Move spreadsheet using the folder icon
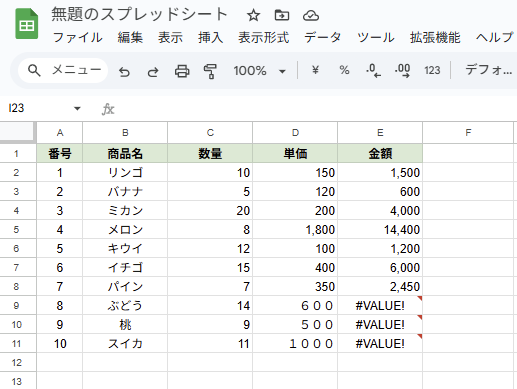 tap(282, 15)
